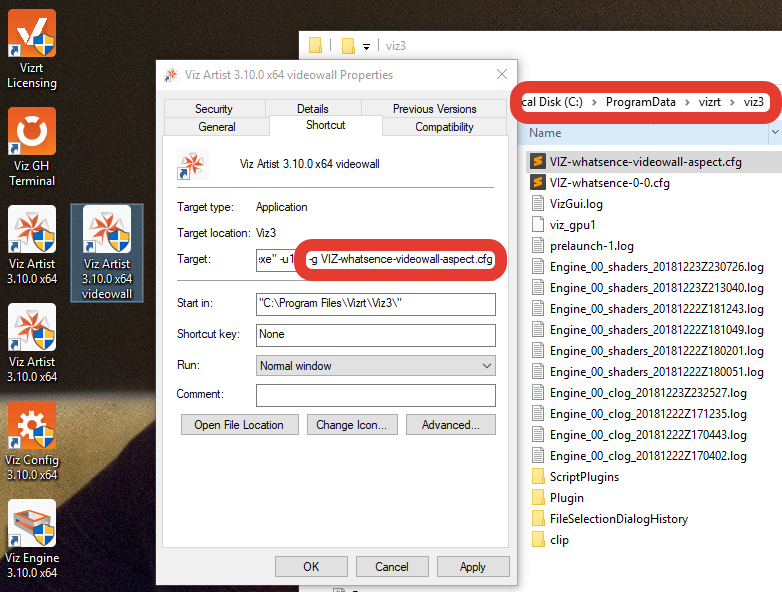
Task: Sort the file list by the Name column
Action: pos(545,133)
